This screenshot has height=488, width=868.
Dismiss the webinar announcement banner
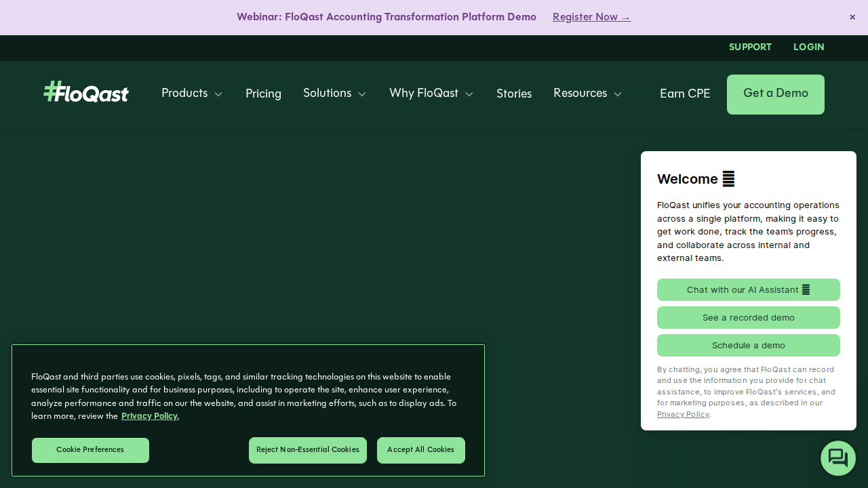point(852,17)
